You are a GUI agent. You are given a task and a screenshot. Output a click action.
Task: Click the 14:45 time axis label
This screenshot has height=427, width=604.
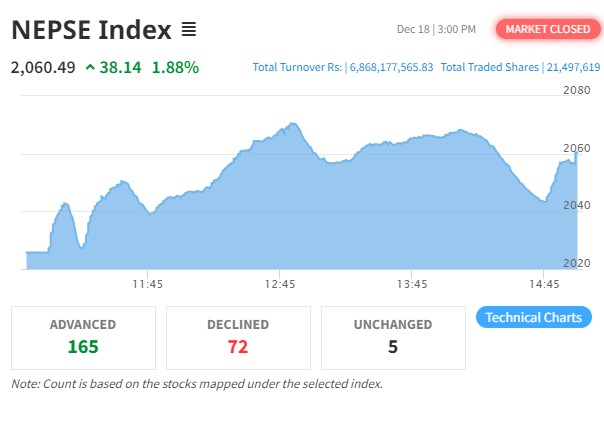pyautogui.click(x=543, y=284)
